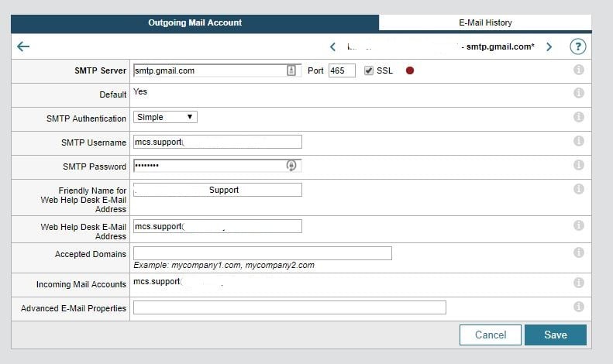Show info for Accepted Domains row

click(x=579, y=252)
